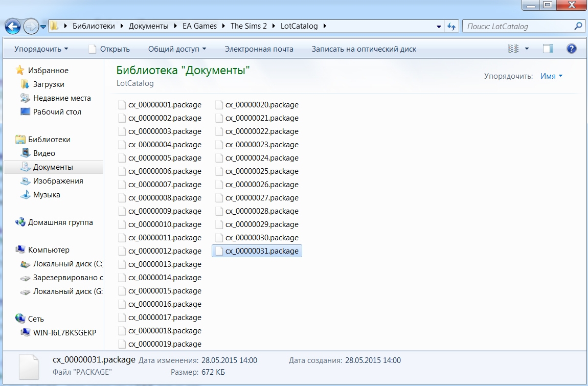
Task: Click the refresh icon beside address bar
Action: (451, 26)
